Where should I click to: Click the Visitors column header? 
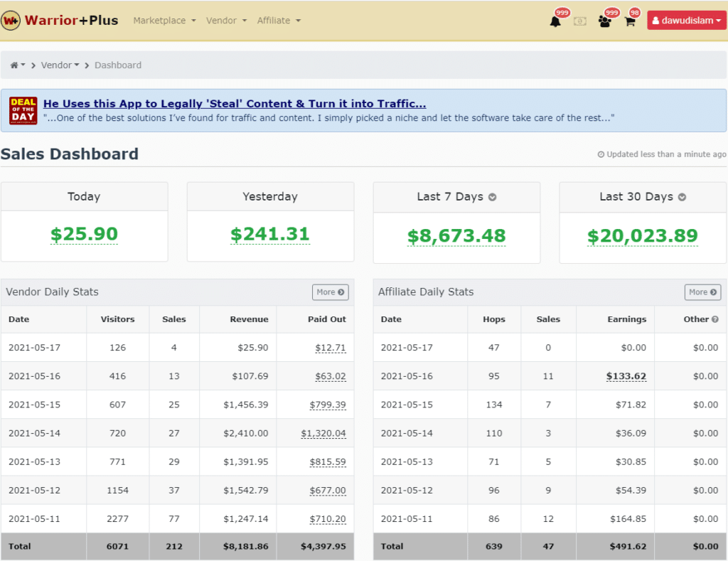(117, 319)
